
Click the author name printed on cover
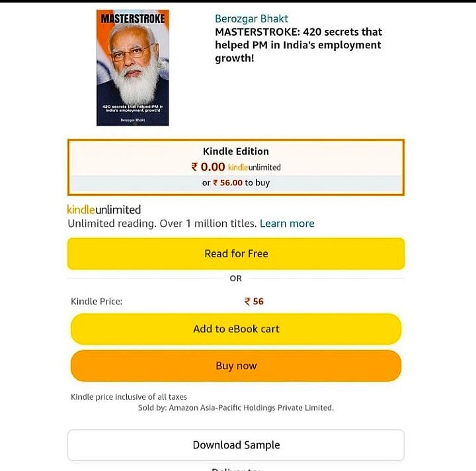133,120
